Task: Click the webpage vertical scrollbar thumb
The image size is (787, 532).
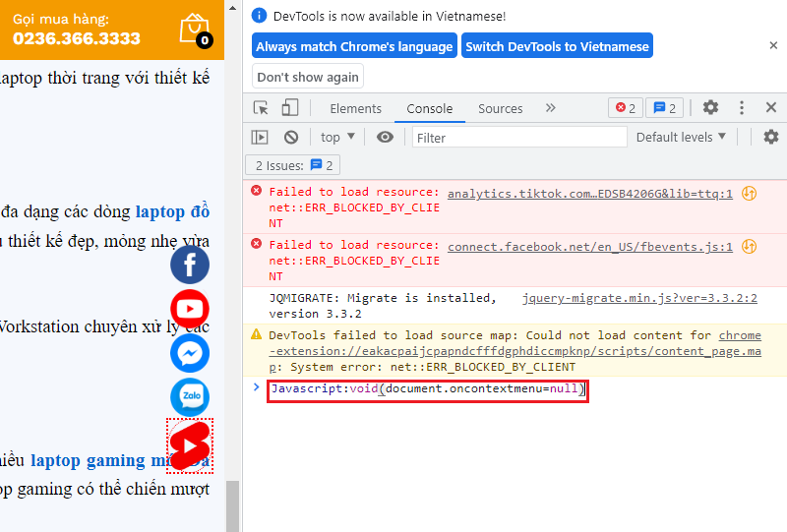Action: click(x=232, y=505)
